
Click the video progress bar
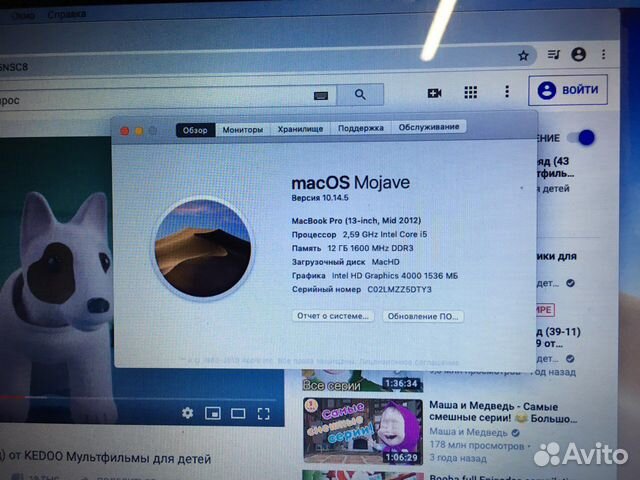click(x=139, y=397)
